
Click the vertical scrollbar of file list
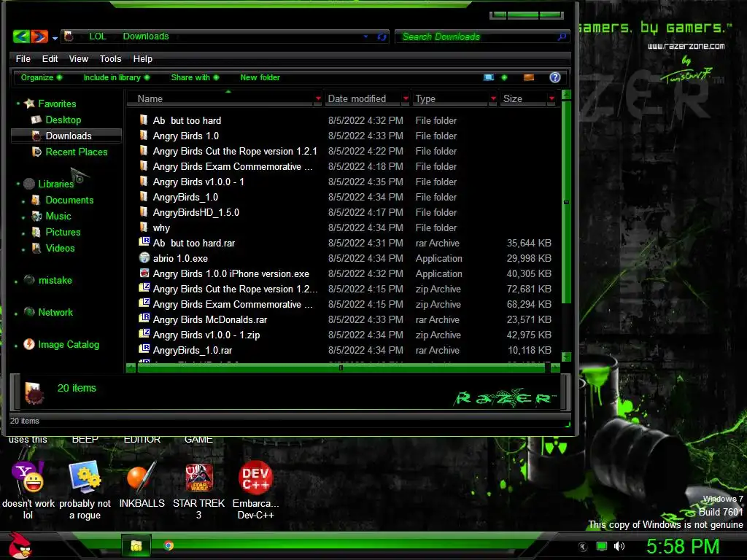(566, 202)
